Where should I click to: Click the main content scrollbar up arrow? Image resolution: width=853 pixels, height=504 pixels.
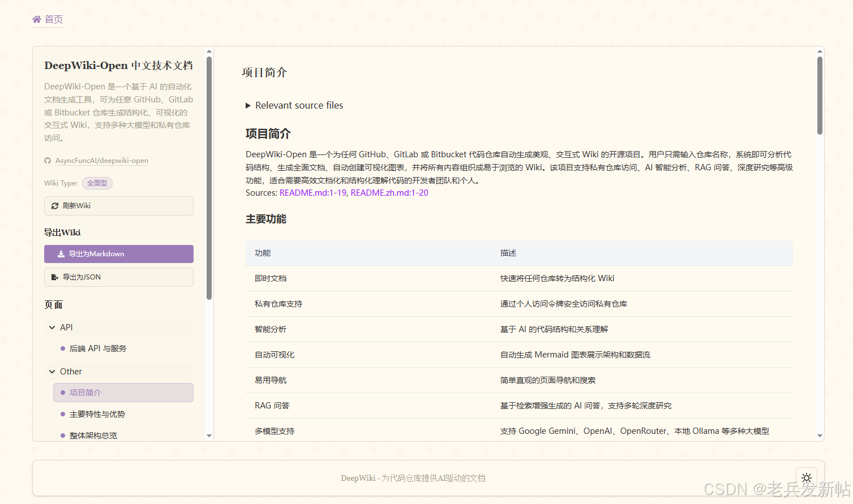[x=820, y=51]
